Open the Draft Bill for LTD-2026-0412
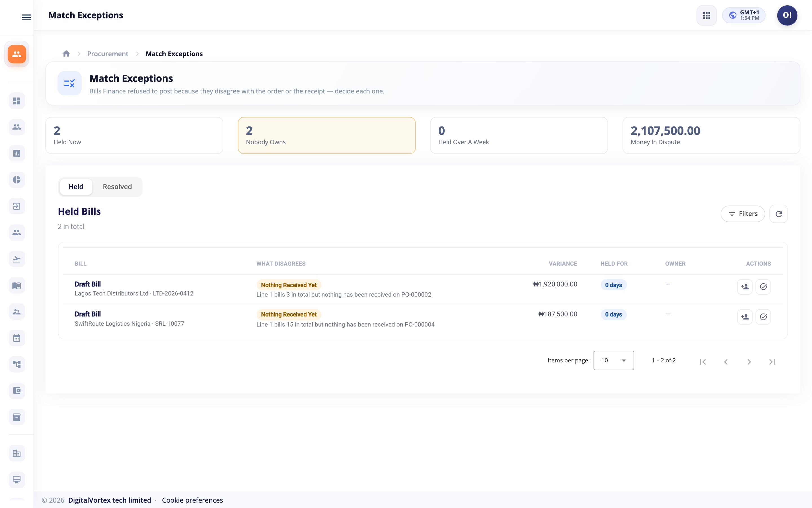 [x=88, y=284]
